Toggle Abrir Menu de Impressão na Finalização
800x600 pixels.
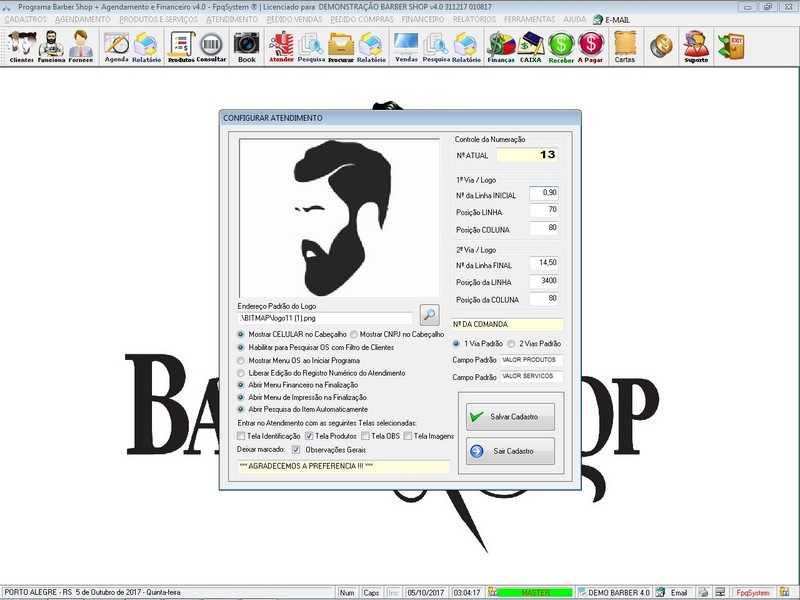tap(241, 397)
